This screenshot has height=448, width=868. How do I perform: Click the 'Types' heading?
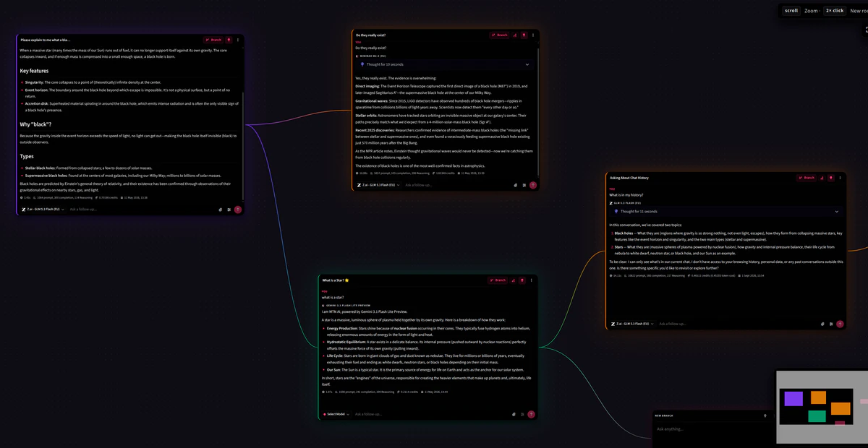pos(27,156)
